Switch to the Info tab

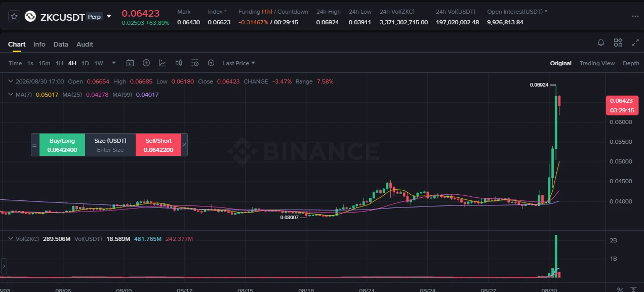39,44
